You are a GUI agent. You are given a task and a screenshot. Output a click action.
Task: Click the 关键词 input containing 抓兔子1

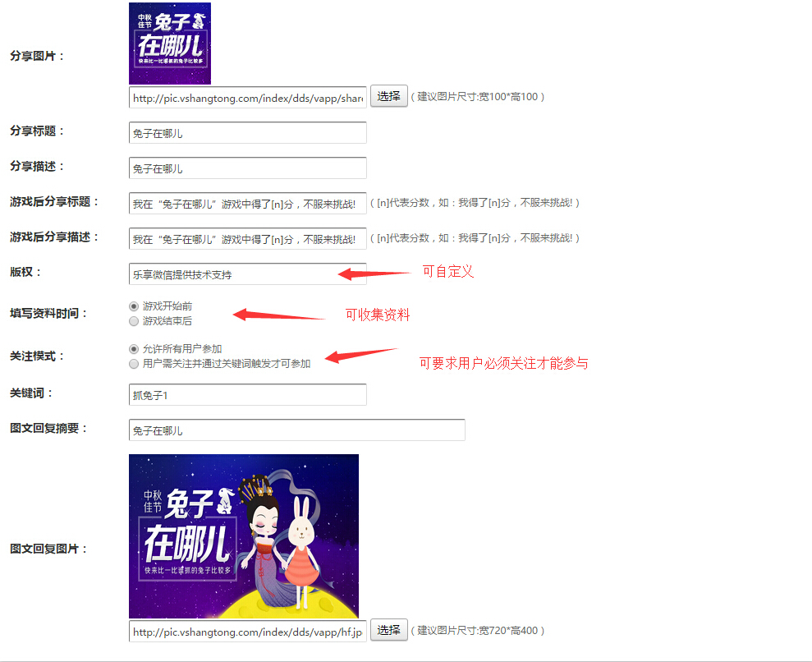(x=247, y=395)
